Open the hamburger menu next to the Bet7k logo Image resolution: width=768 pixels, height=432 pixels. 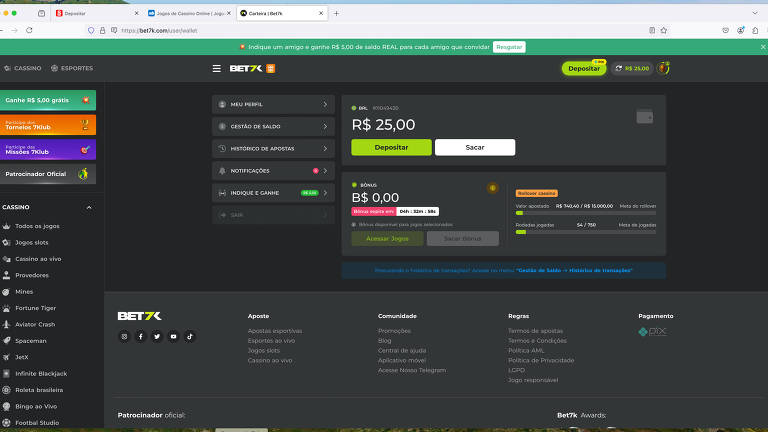point(216,69)
